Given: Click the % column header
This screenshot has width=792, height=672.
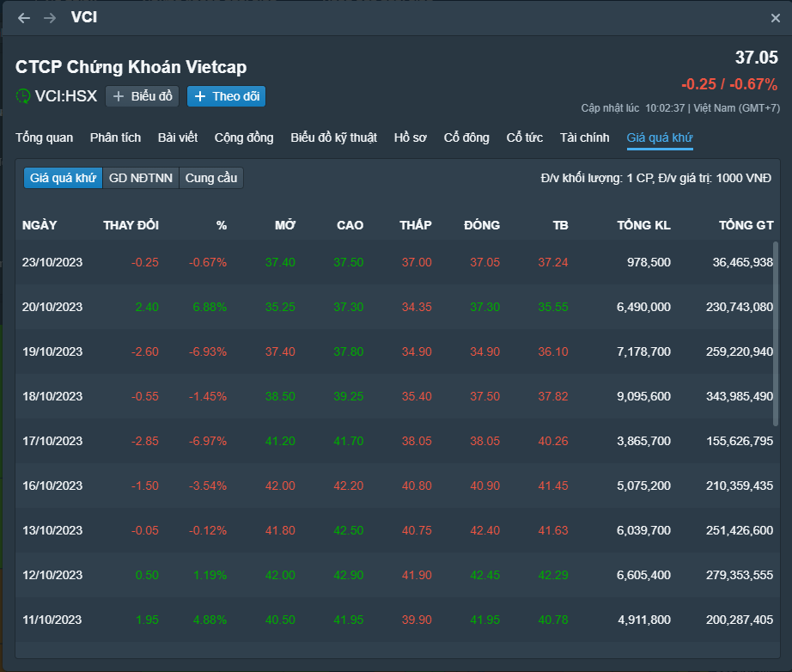Looking at the screenshot, I should tap(222, 225).
